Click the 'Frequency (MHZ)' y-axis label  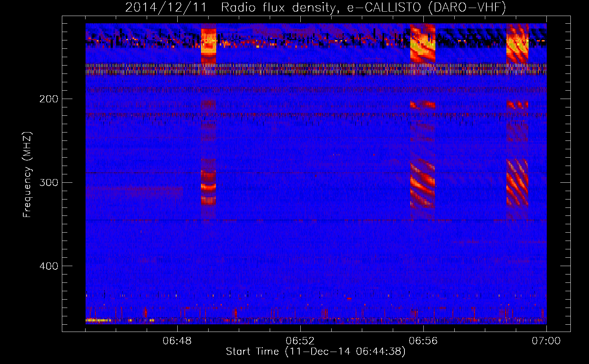tap(27, 175)
